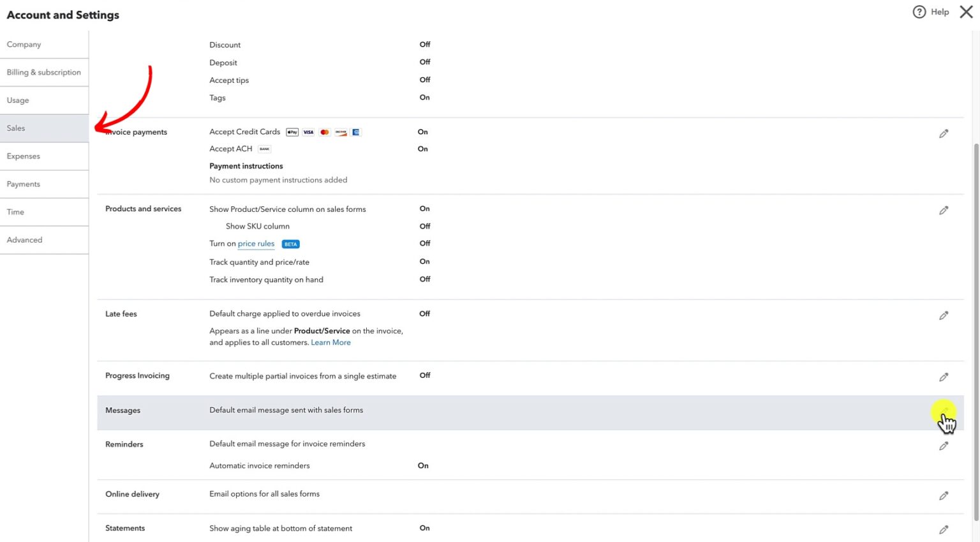The width and height of the screenshot is (980, 542).
Task: Click Statements row edit pencil
Action: 944,529
